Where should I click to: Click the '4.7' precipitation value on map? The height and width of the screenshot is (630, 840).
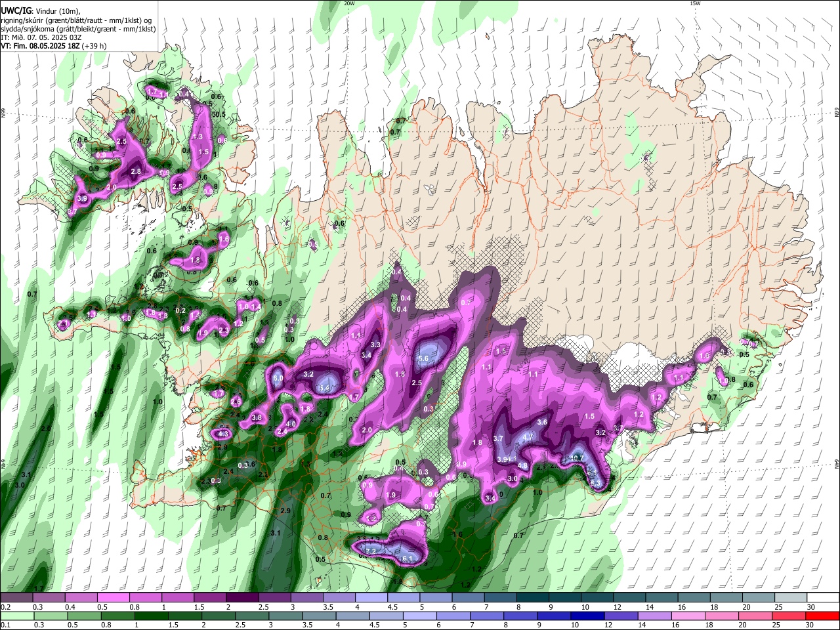tap(528, 436)
